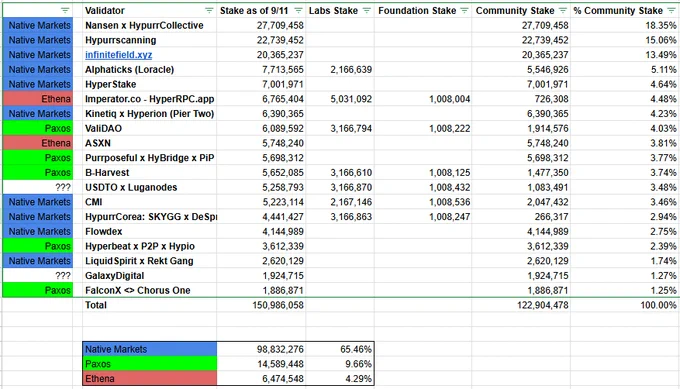Select stake value 27,709,458 in Stake column
The height and width of the screenshot is (389, 680).
pos(262,26)
